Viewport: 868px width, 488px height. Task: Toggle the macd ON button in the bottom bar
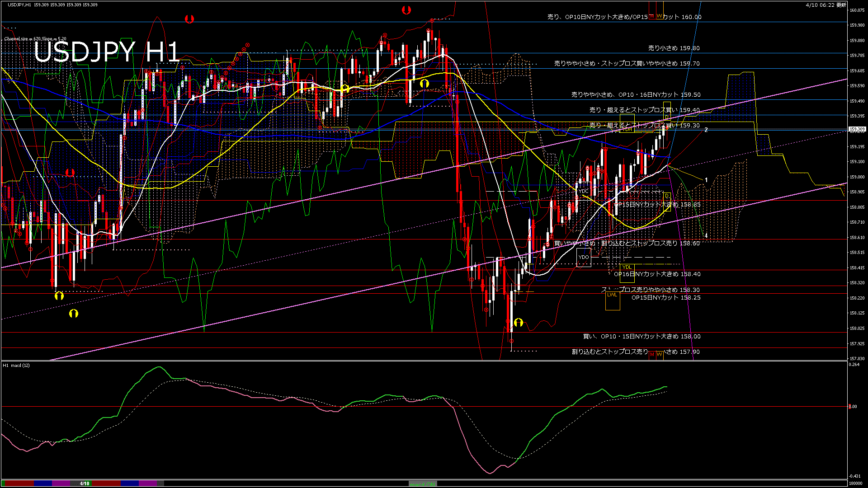pos(423,483)
